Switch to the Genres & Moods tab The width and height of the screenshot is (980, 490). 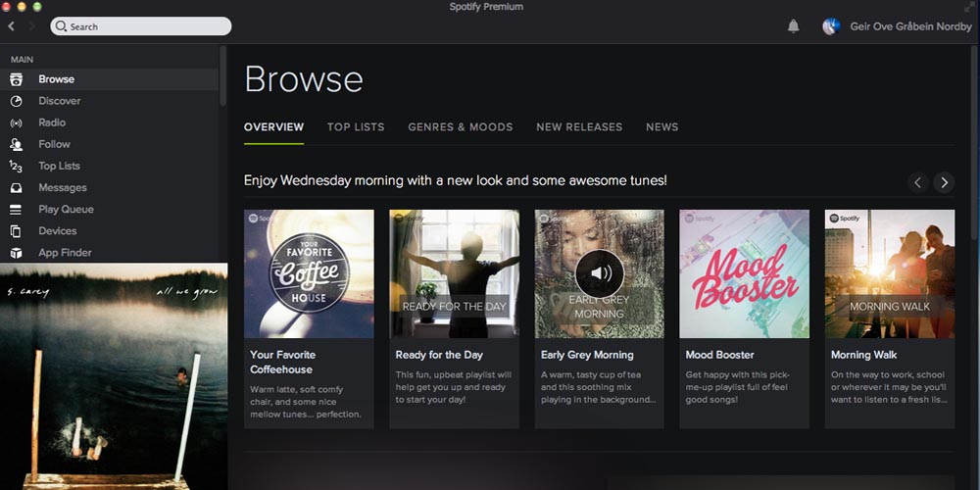point(460,127)
